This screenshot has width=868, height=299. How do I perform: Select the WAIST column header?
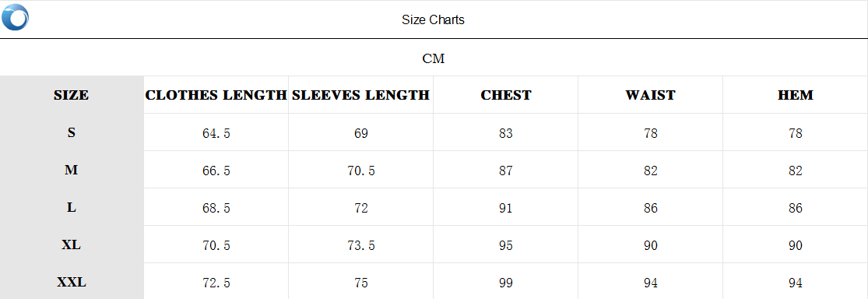(x=651, y=95)
